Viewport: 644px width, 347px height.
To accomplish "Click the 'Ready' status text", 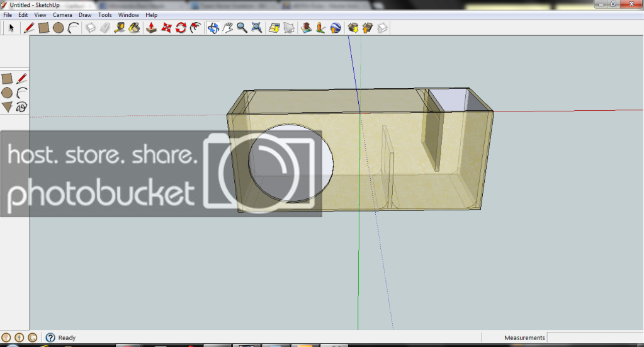I will 67,338.
